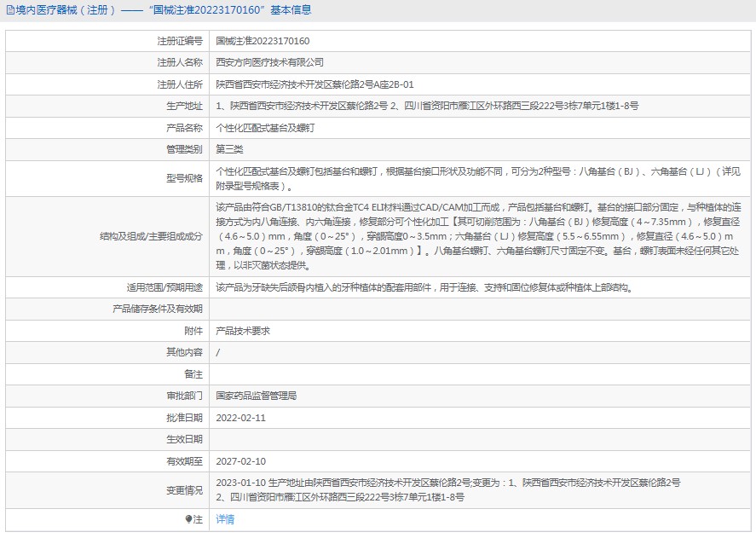Select the registrant name 西安方向医疗技术有限公司
This screenshot has width=756, height=538.
[x=270, y=63]
